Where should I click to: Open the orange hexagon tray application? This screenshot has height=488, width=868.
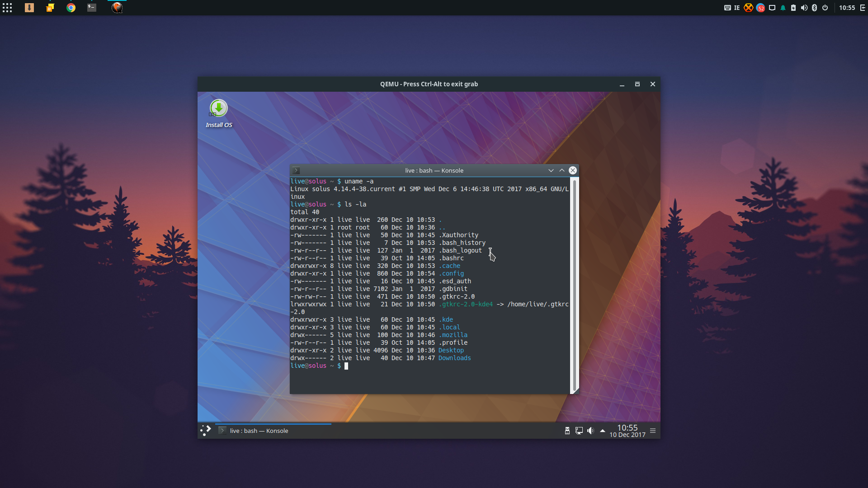click(x=749, y=8)
